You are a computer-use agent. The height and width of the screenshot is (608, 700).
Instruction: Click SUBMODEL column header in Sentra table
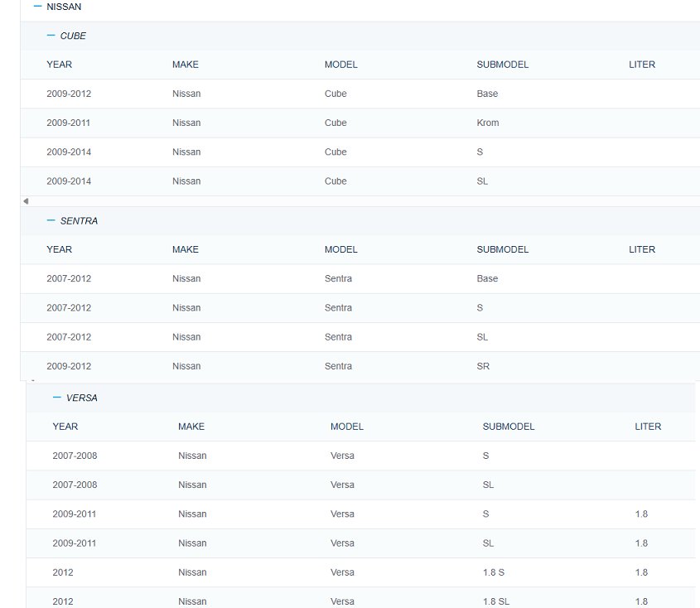[502, 249]
